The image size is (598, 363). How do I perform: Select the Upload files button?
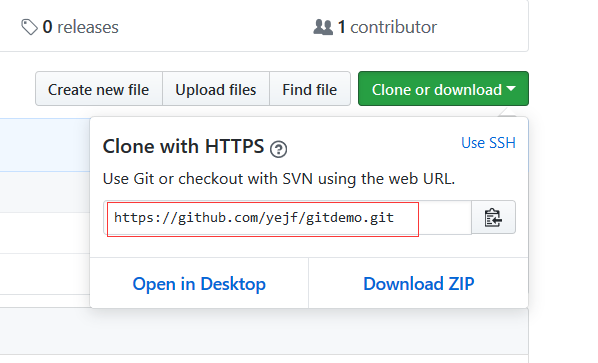pos(216,89)
